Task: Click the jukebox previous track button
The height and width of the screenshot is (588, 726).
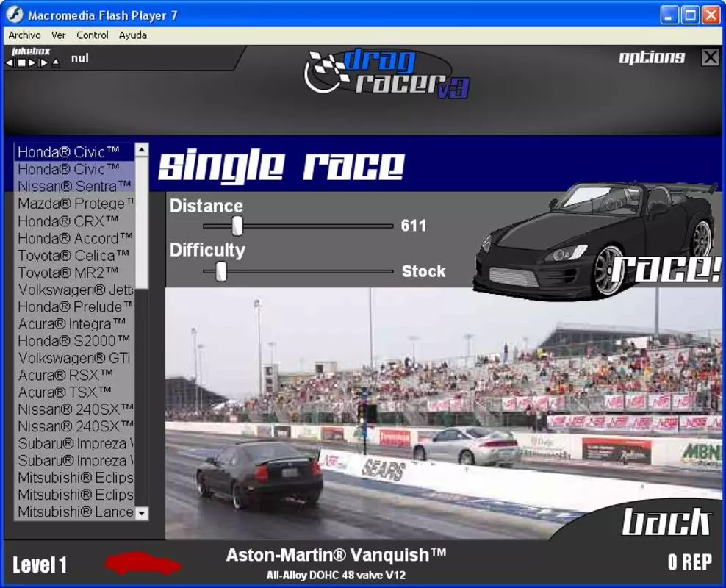Action: coord(10,62)
